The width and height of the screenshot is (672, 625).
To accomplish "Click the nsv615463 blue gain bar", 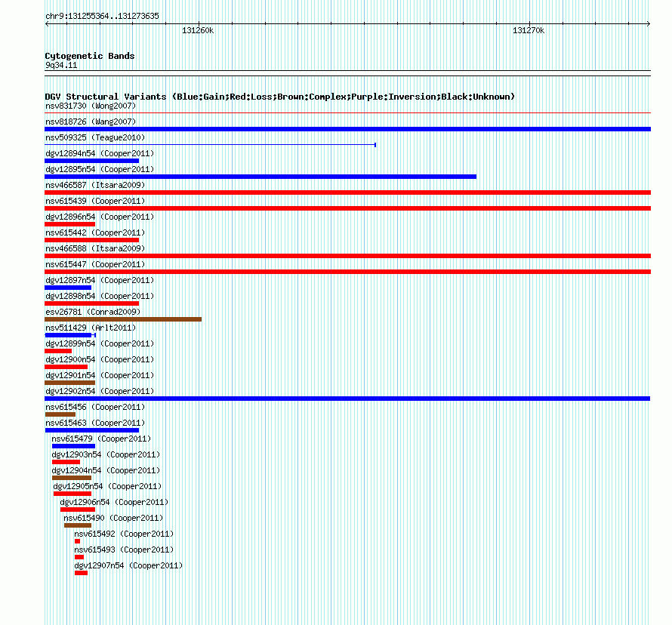I will pyautogui.click(x=91, y=430).
